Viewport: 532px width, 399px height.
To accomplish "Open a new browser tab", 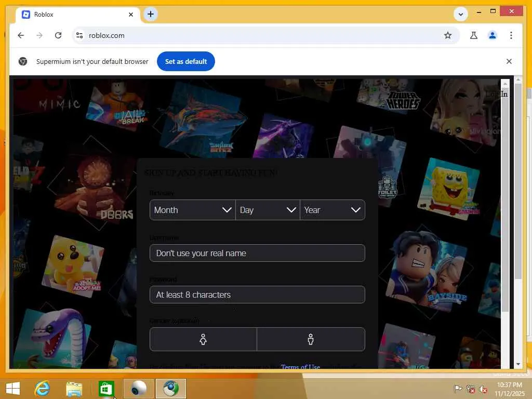I will point(151,14).
